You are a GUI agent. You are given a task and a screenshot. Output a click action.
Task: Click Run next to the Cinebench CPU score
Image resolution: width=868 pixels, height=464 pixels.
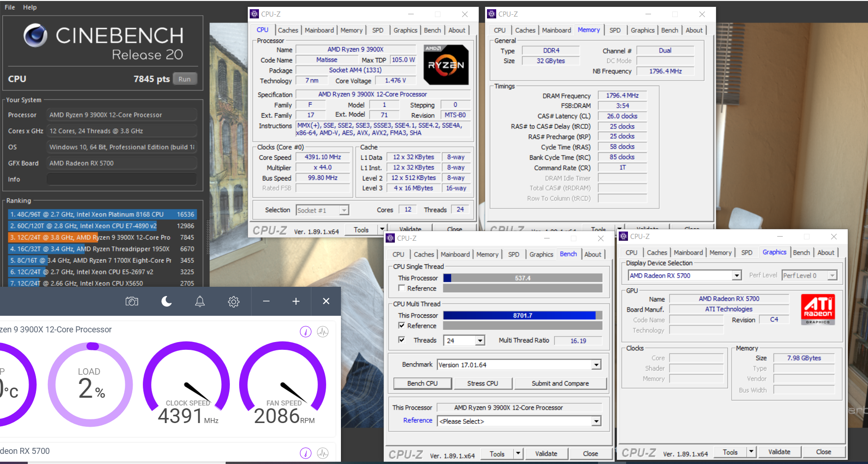pos(185,79)
